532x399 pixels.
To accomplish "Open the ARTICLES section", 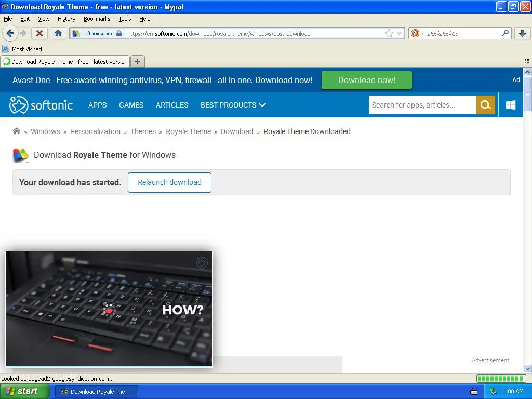I will pos(171,105).
